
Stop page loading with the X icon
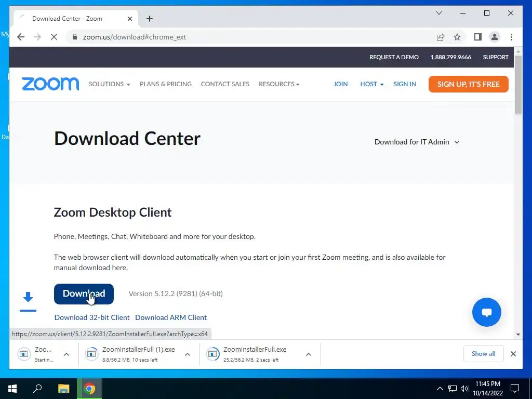[54, 37]
